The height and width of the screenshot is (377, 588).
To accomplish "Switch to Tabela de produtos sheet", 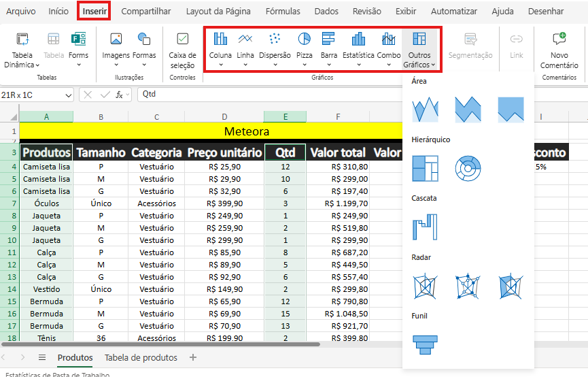I will [x=141, y=357].
